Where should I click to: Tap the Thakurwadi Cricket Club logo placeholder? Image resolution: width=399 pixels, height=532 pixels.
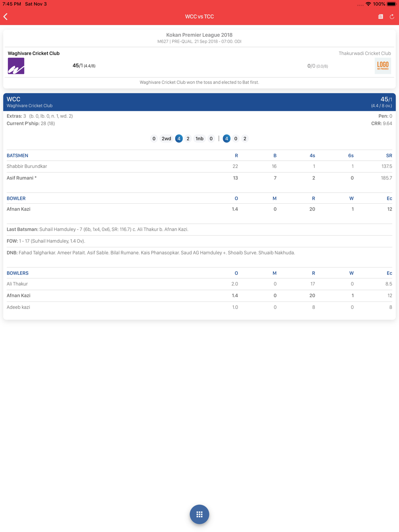(383, 66)
